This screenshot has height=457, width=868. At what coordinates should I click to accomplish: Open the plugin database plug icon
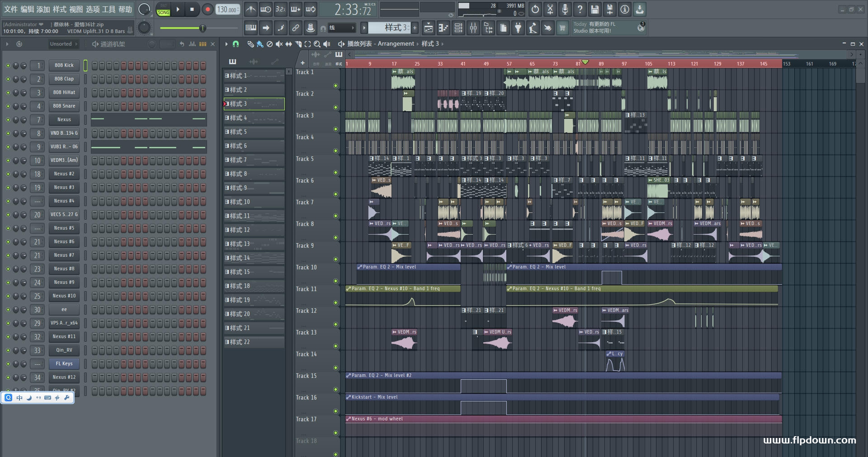coord(518,28)
